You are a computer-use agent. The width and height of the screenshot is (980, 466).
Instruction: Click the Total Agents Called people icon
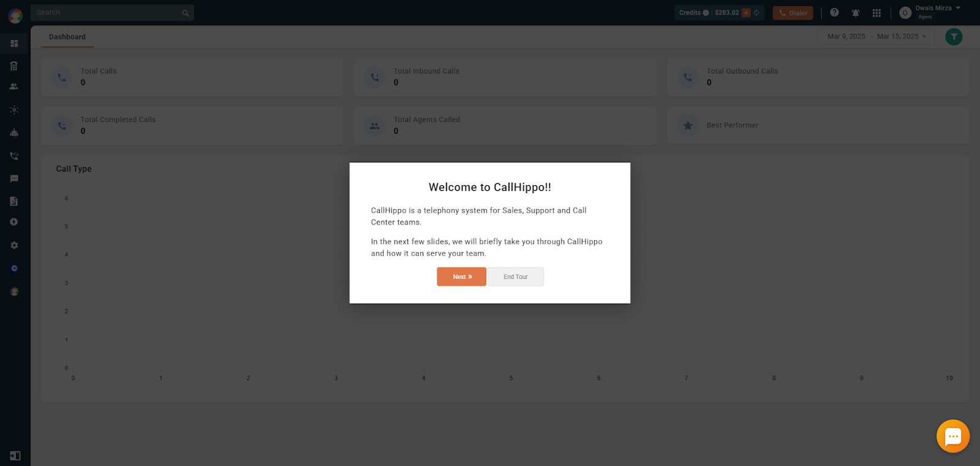click(x=375, y=126)
